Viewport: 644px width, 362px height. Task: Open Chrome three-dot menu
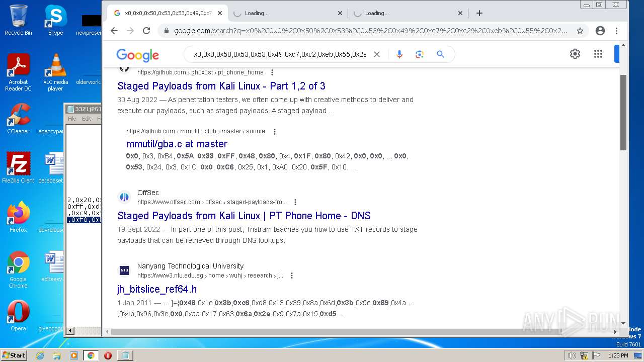(616, 31)
